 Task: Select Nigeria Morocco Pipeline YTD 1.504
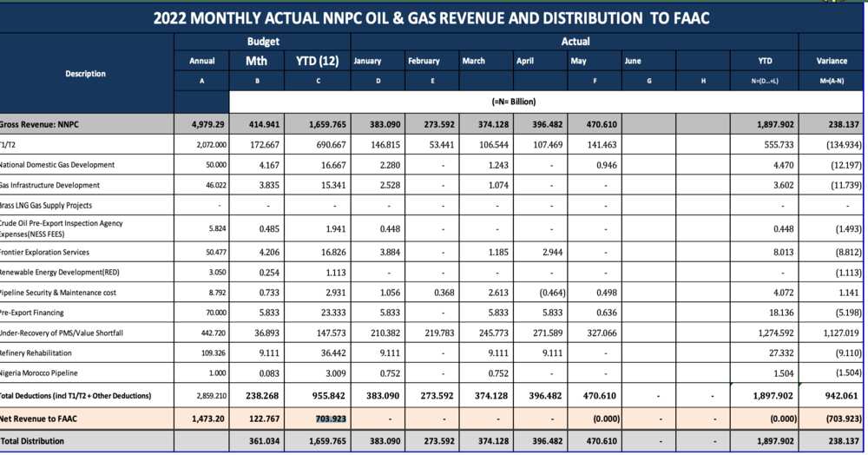(783, 373)
